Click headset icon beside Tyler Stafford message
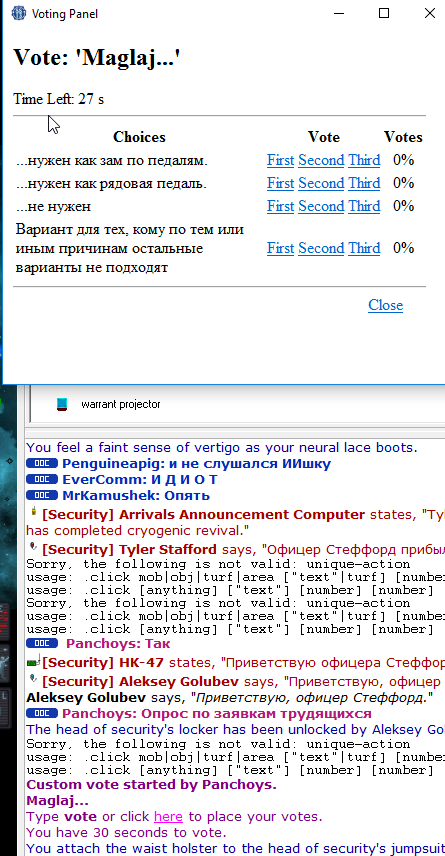This screenshot has width=445, height=856. pos(34,546)
